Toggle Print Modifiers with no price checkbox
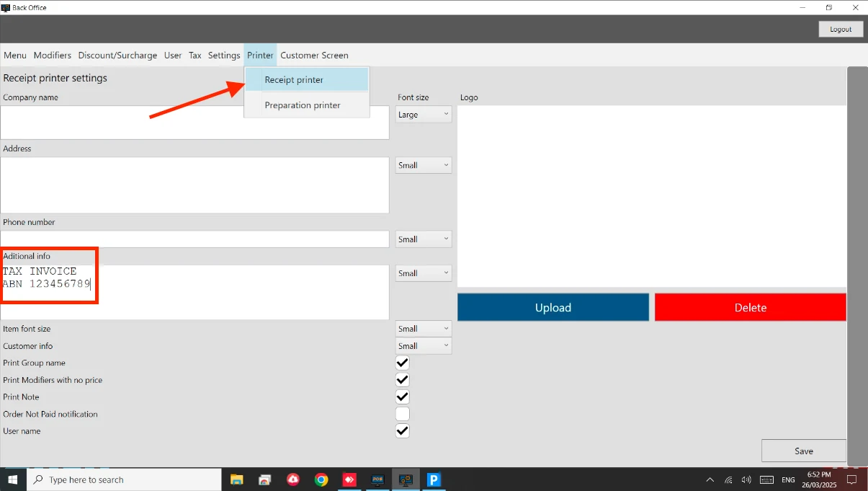This screenshot has height=491, width=868. tap(403, 380)
